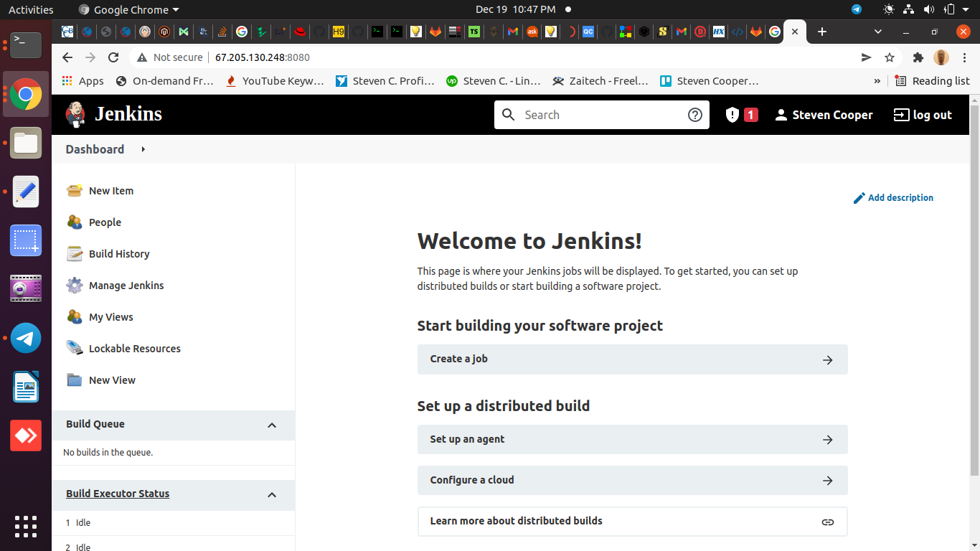Image resolution: width=980 pixels, height=551 pixels.
Task: Open Learn more about distributed builds
Action: point(632,522)
